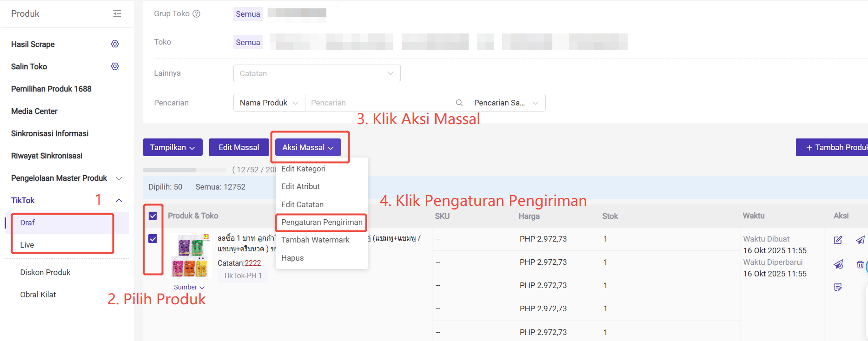Open Hasil Scrape settings gear
Image resolution: width=868 pixels, height=341 pixels.
[115, 44]
